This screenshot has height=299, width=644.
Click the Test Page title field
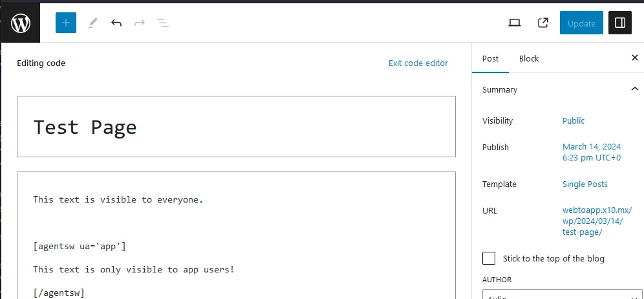(236, 127)
